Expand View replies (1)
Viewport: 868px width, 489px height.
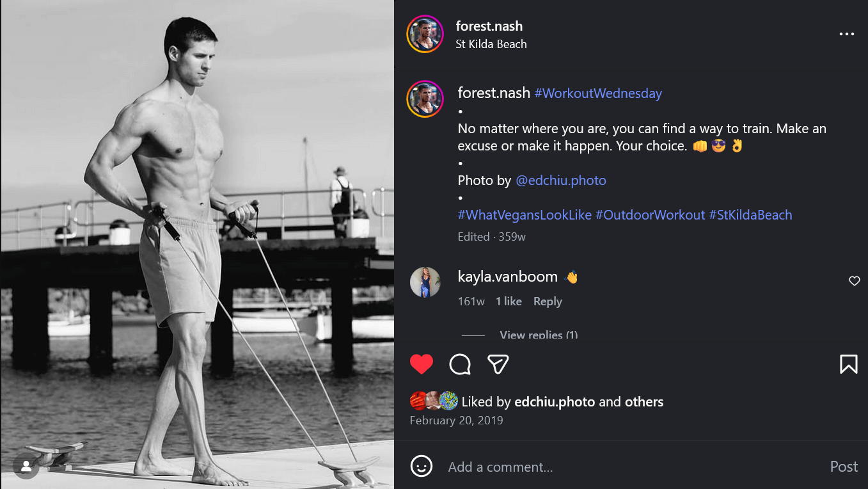point(538,335)
